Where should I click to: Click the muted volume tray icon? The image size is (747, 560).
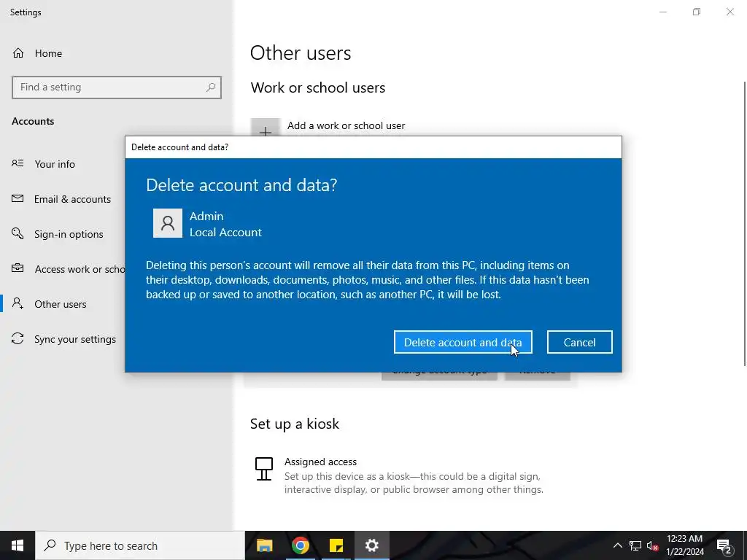click(652, 545)
